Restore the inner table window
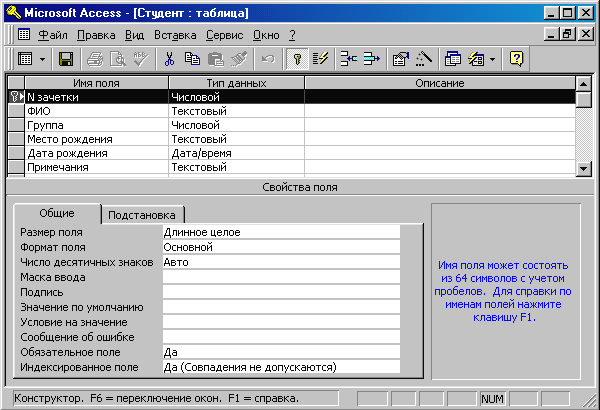The image size is (600, 410). pyautogui.click(x=567, y=34)
